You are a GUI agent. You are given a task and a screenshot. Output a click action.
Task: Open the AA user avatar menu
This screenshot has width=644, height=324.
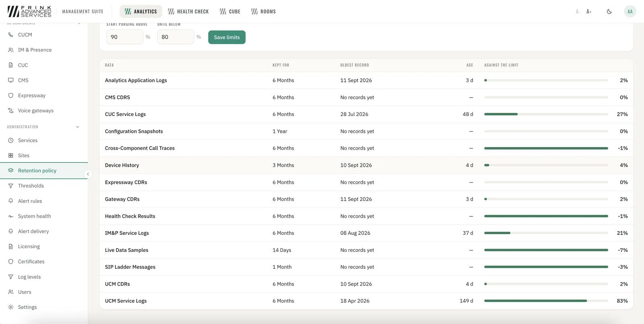pos(630,12)
